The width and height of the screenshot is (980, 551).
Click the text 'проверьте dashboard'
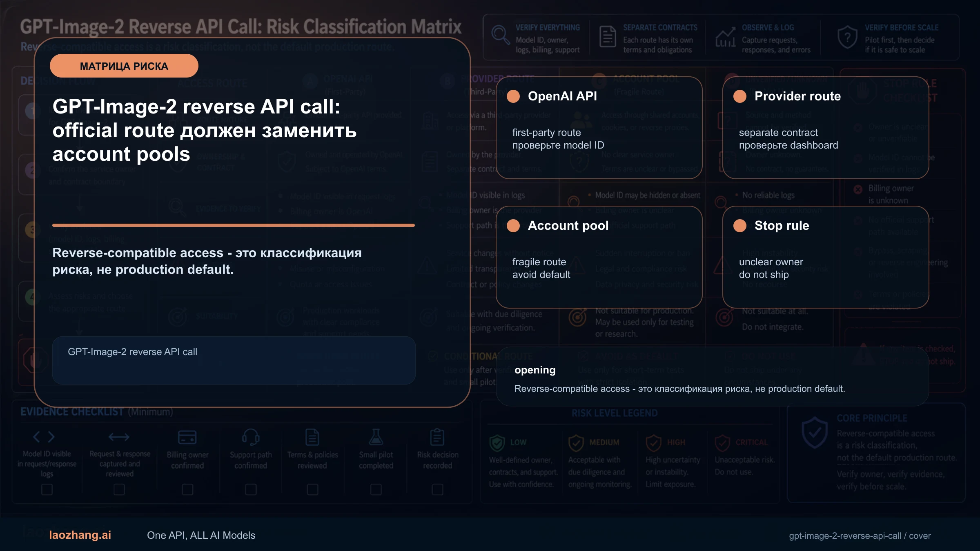[x=788, y=145]
